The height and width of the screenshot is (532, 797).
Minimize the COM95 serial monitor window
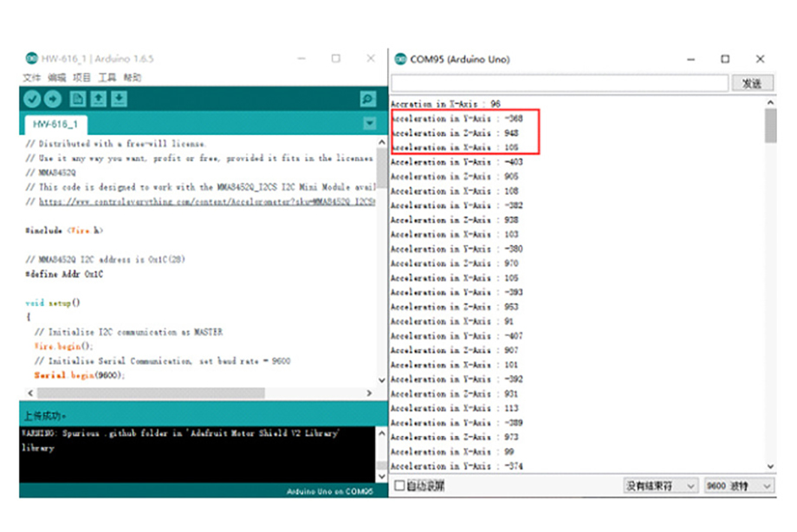690,59
